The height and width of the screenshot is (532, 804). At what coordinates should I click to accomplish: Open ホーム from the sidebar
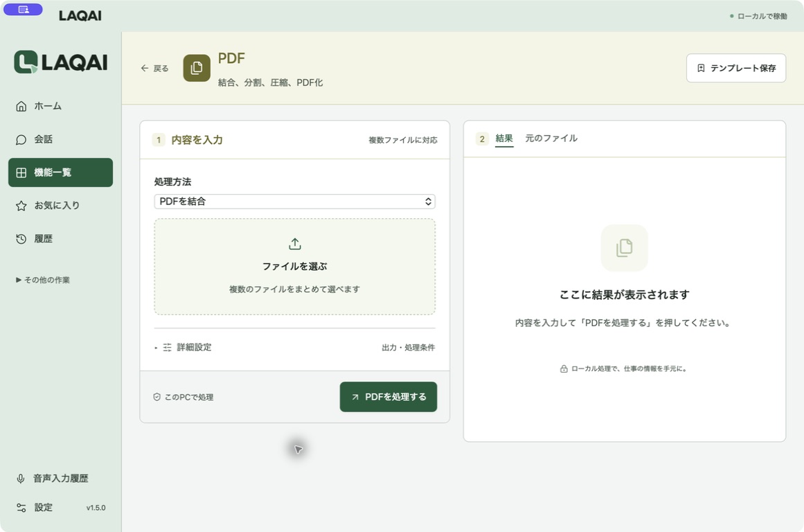coord(60,106)
